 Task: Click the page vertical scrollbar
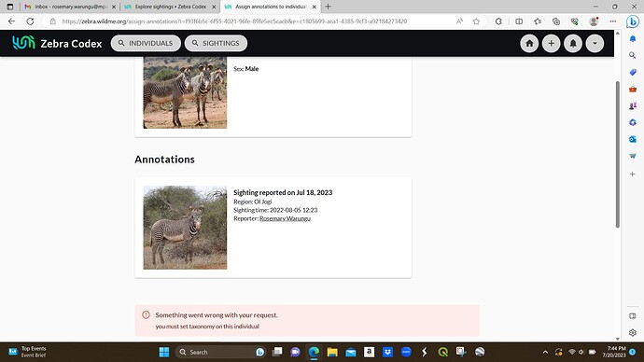[x=617, y=154]
